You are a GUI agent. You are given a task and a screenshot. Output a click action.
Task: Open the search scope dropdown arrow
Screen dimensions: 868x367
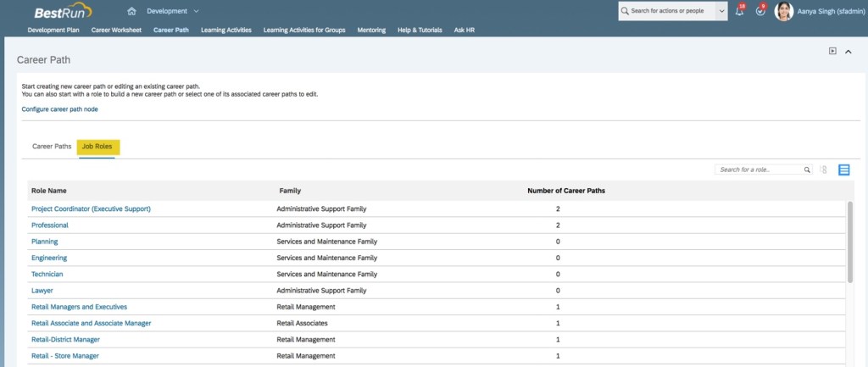pos(721,12)
